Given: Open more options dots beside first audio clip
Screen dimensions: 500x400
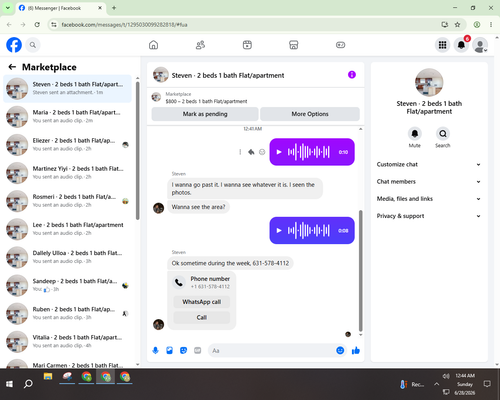Looking at the screenshot, I should [240, 152].
